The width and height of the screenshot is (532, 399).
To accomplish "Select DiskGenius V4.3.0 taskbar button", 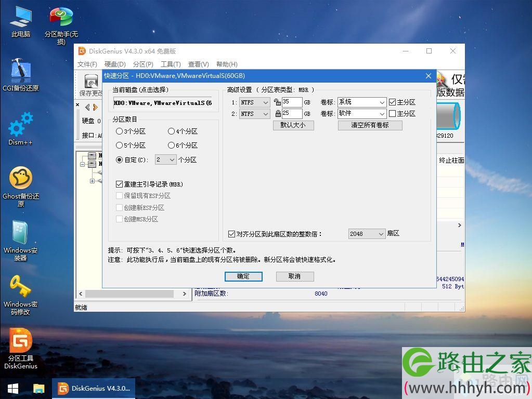I will pyautogui.click(x=94, y=389).
